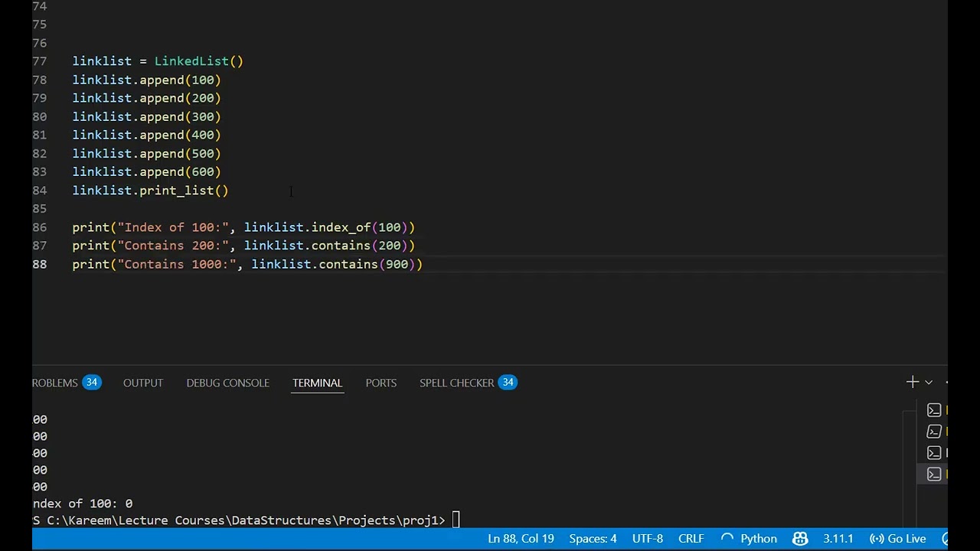
Task: Expand the launch profile dropdown beside plus
Action: 929,382
